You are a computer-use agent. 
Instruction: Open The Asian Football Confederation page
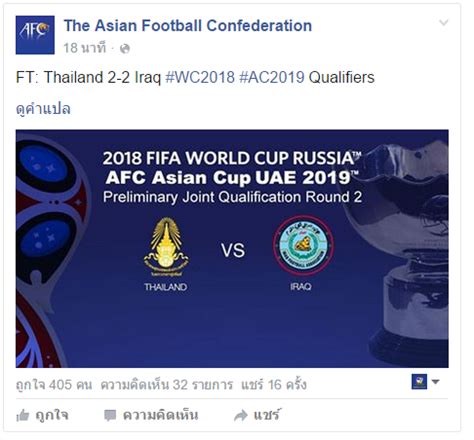(188, 26)
